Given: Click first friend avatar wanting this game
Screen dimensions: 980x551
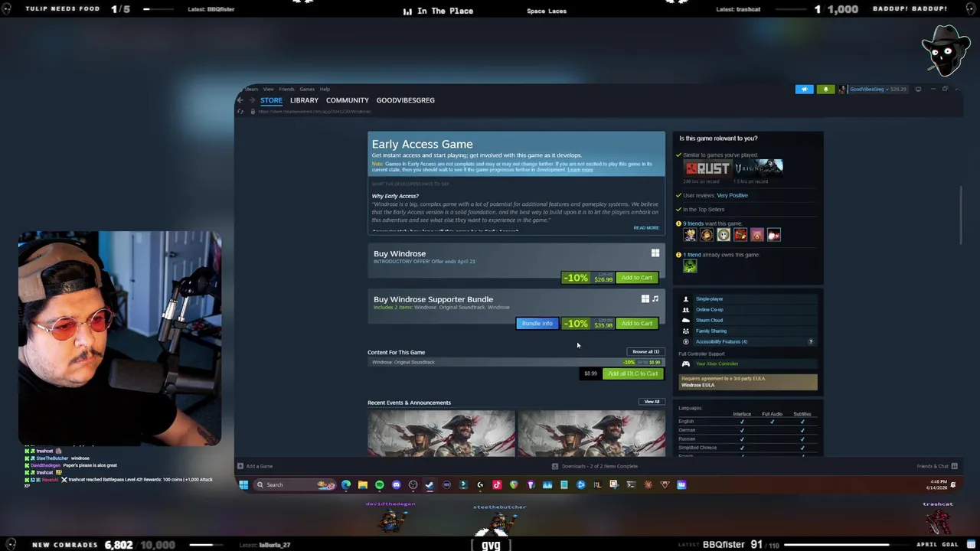Looking at the screenshot, I should pyautogui.click(x=690, y=235).
